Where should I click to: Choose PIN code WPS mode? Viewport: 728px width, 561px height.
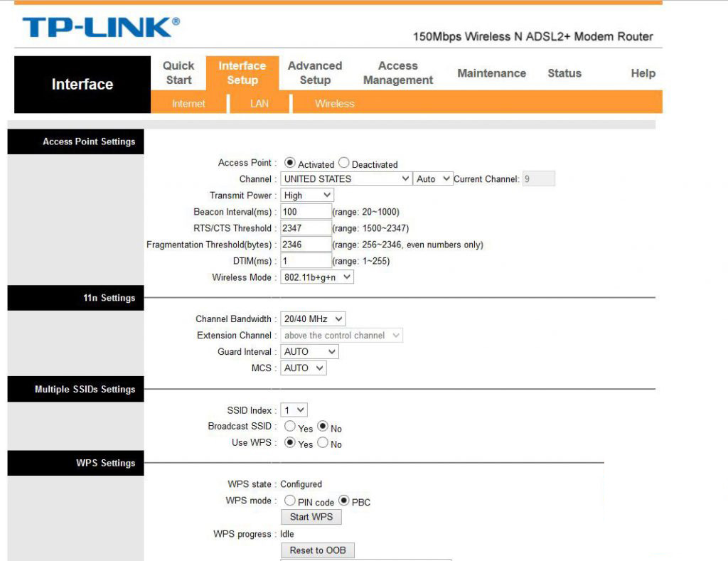point(290,501)
